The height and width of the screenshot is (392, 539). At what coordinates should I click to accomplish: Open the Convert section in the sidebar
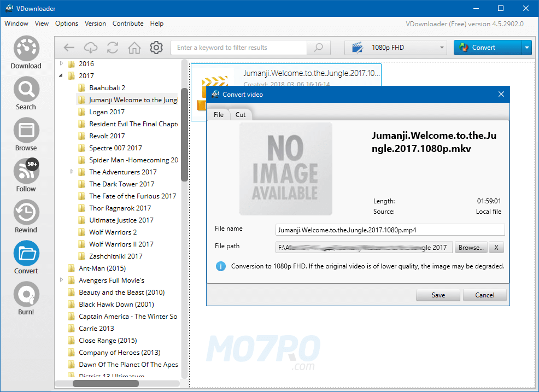tap(26, 257)
